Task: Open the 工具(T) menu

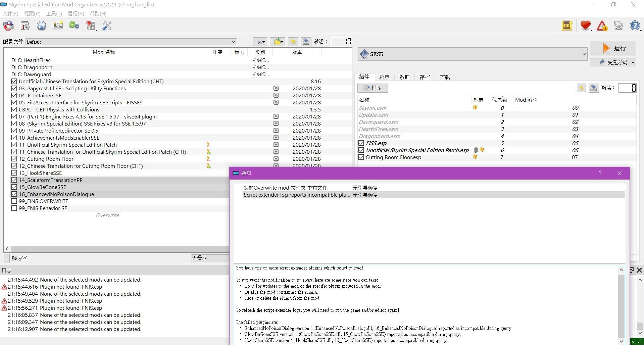Action: 54,13
